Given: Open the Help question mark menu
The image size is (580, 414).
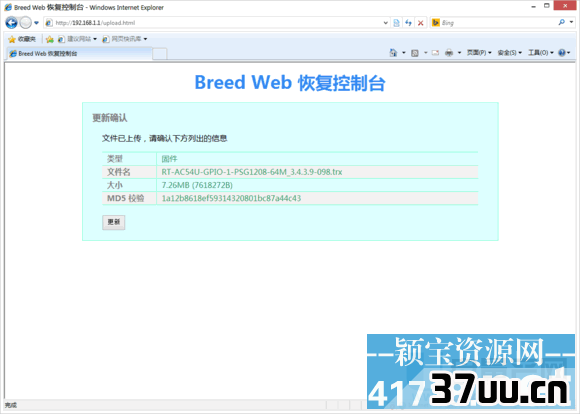Looking at the screenshot, I should click(x=564, y=53).
